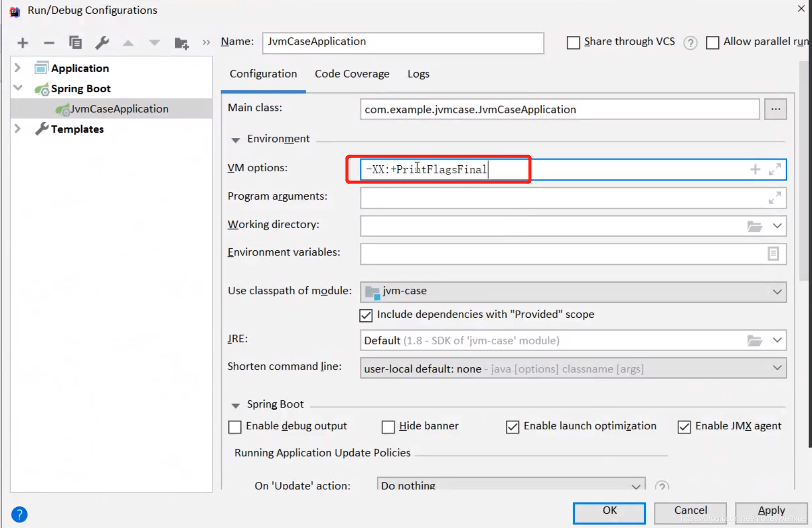Screen dimensions: 812x528
Task: Expand VM options field editor
Action: click(x=774, y=169)
